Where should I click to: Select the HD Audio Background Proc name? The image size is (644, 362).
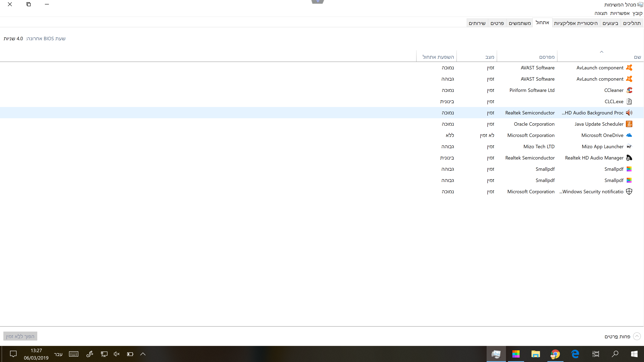pos(592,113)
